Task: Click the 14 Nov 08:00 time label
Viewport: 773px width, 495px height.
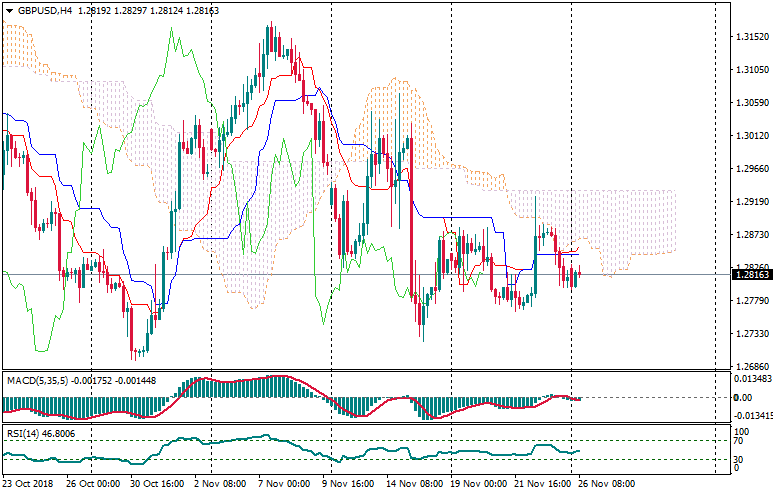Action: coord(415,483)
